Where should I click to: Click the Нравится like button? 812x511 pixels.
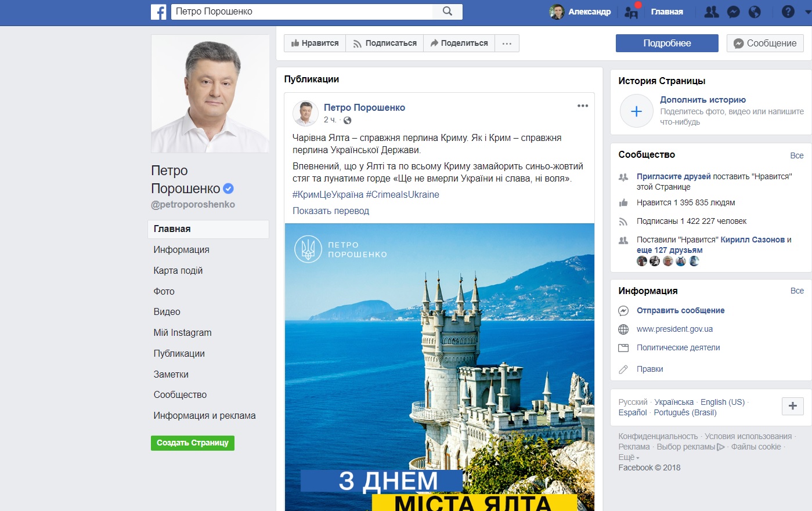click(315, 44)
